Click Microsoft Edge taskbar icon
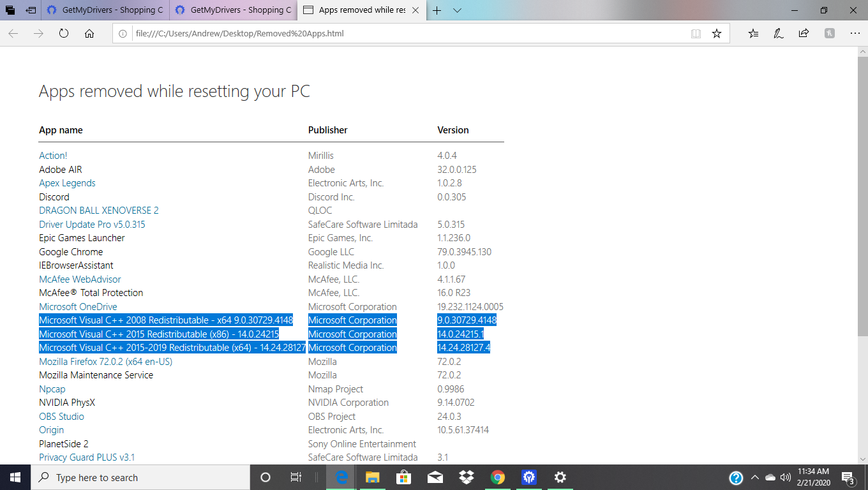The height and width of the screenshot is (490, 868). pos(342,477)
